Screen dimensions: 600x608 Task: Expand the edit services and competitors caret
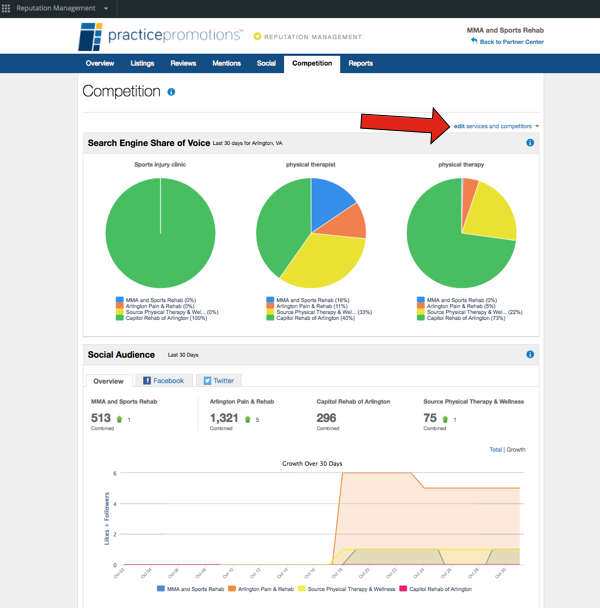tap(537, 126)
